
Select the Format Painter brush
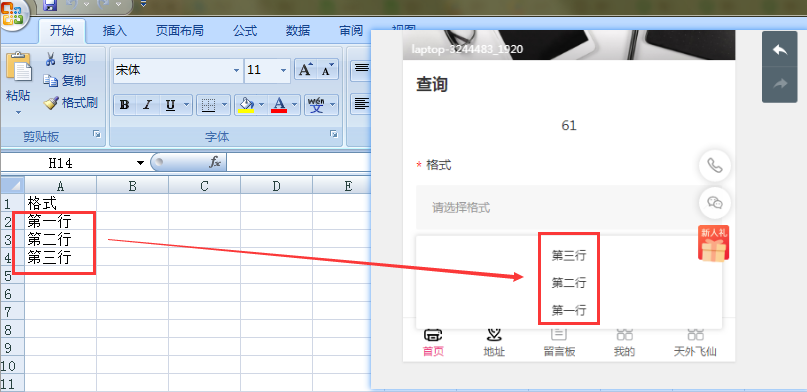pyautogui.click(x=51, y=103)
